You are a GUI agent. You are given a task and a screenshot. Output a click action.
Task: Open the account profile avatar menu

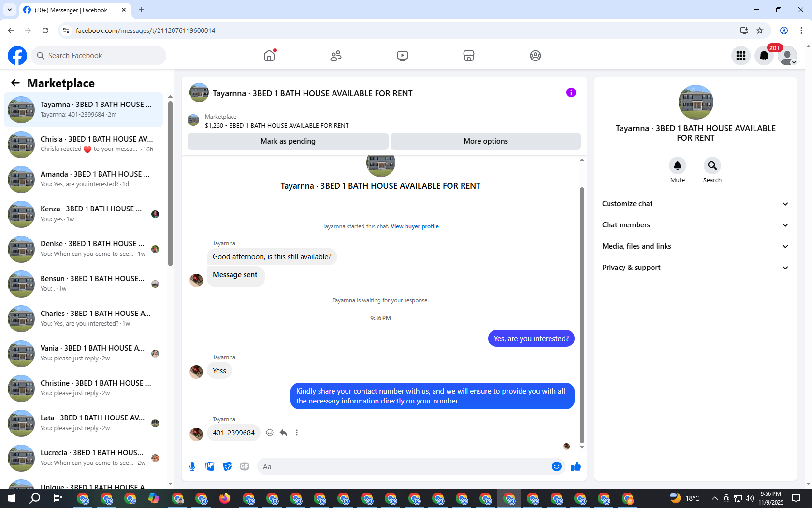787,56
